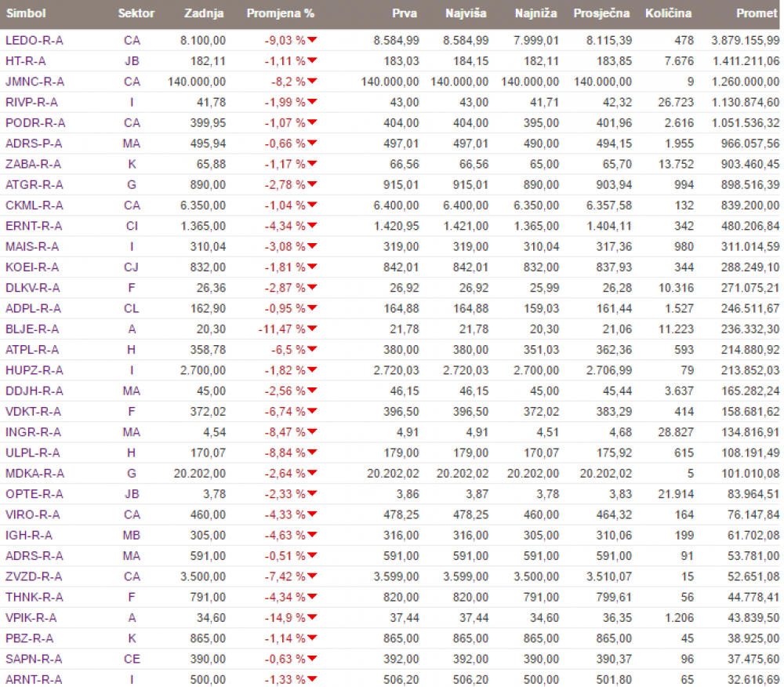This screenshot has width=784, height=687.
Task: Click the red down arrow for JMNC-R-A
Action: click(313, 81)
